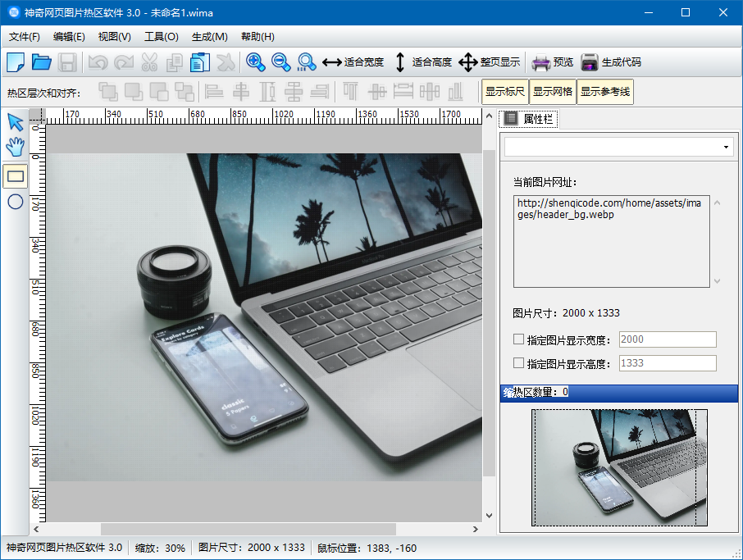
Task: Click the image URL text box
Action: [x=611, y=241]
